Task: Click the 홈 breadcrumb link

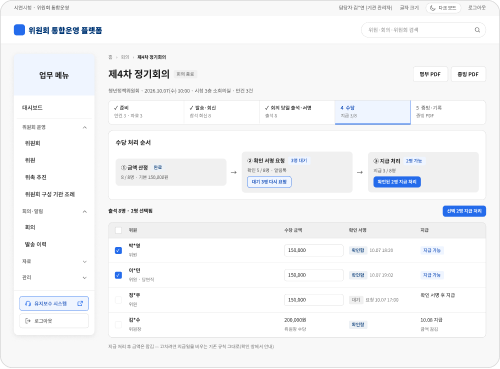Action: 110,57
